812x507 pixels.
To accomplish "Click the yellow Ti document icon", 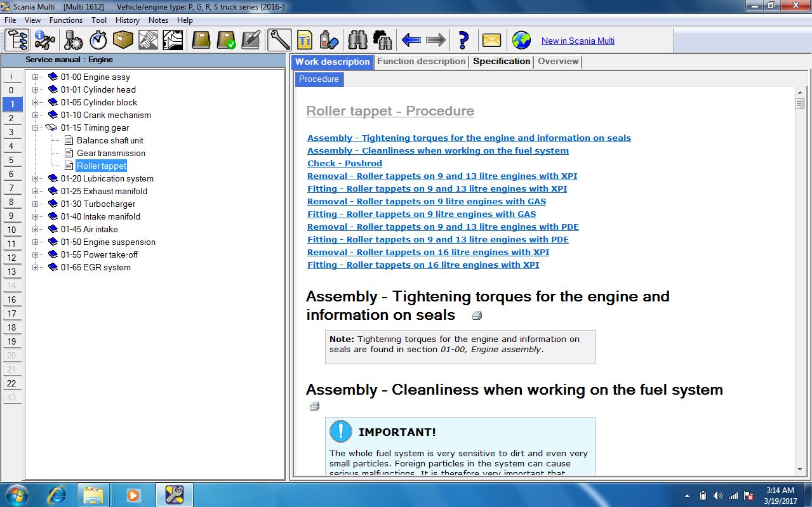I will (x=305, y=41).
